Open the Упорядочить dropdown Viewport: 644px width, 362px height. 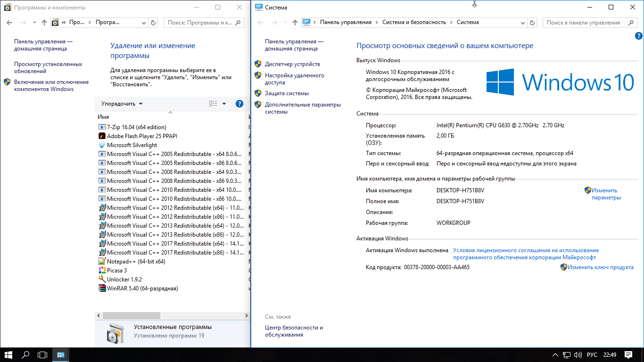[x=122, y=104]
